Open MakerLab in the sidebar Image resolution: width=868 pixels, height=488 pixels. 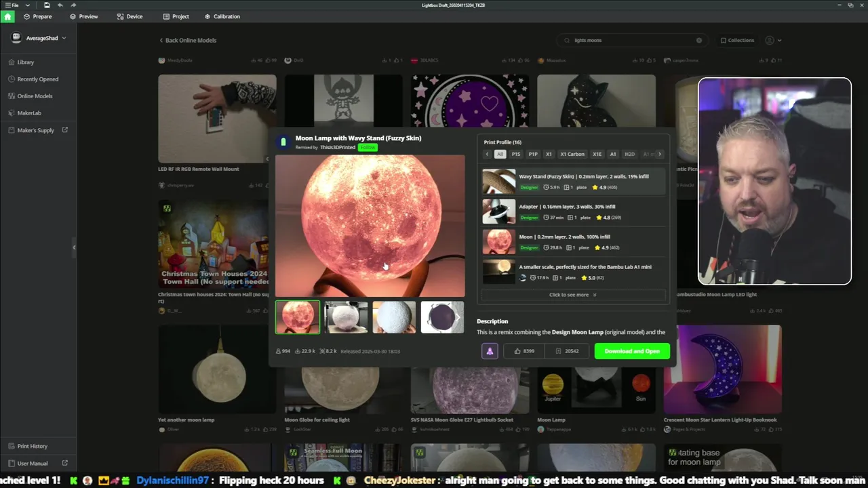coord(25,113)
